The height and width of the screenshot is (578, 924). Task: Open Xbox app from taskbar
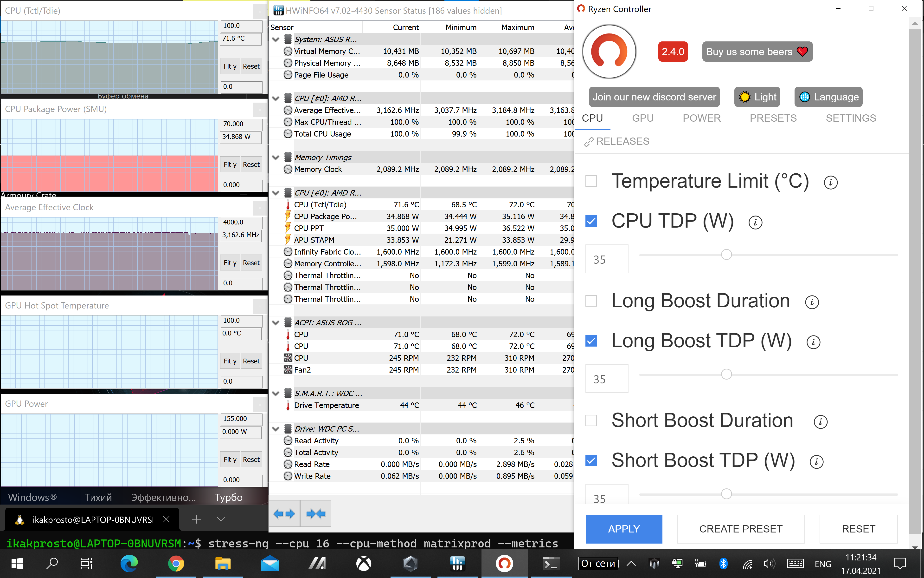tap(364, 564)
